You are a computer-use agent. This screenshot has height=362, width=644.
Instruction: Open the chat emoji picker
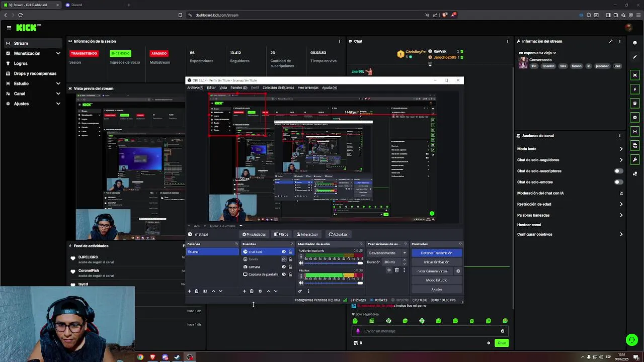503,331
